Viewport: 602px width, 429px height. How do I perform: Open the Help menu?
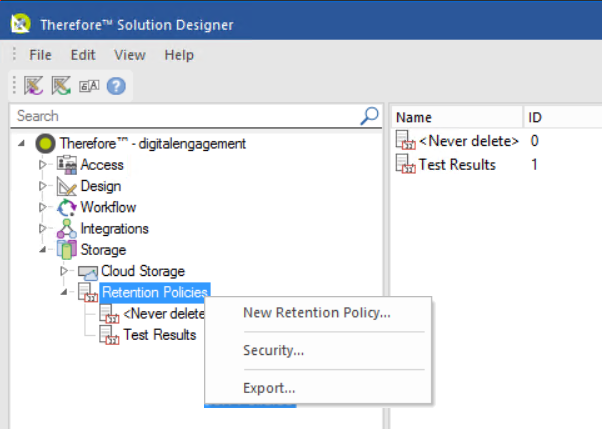click(179, 55)
